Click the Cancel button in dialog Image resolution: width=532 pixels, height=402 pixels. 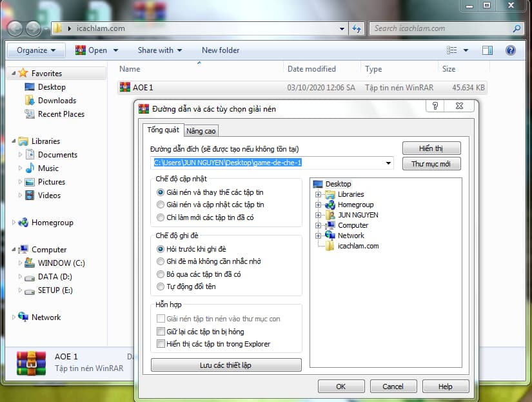tap(393, 387)
